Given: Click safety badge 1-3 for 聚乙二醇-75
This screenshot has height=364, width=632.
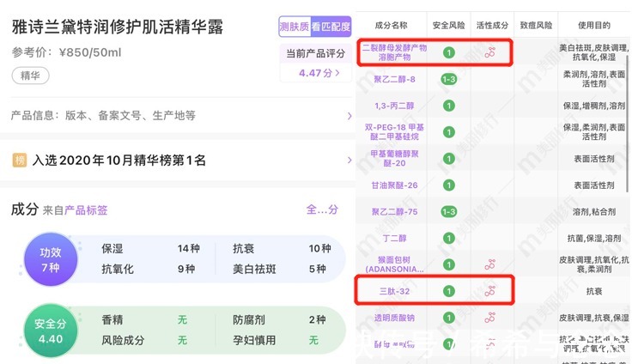Looking at the screenshot, I should 448,212.
